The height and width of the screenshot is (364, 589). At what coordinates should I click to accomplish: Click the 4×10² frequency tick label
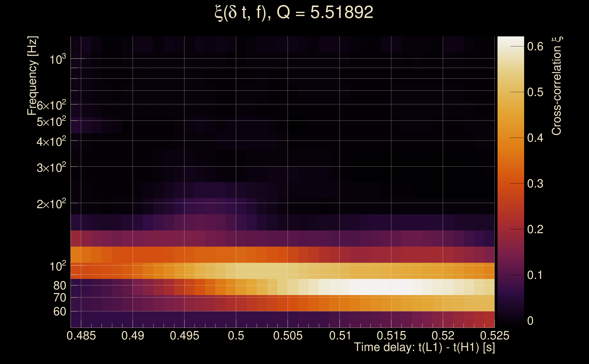[51, 142]
